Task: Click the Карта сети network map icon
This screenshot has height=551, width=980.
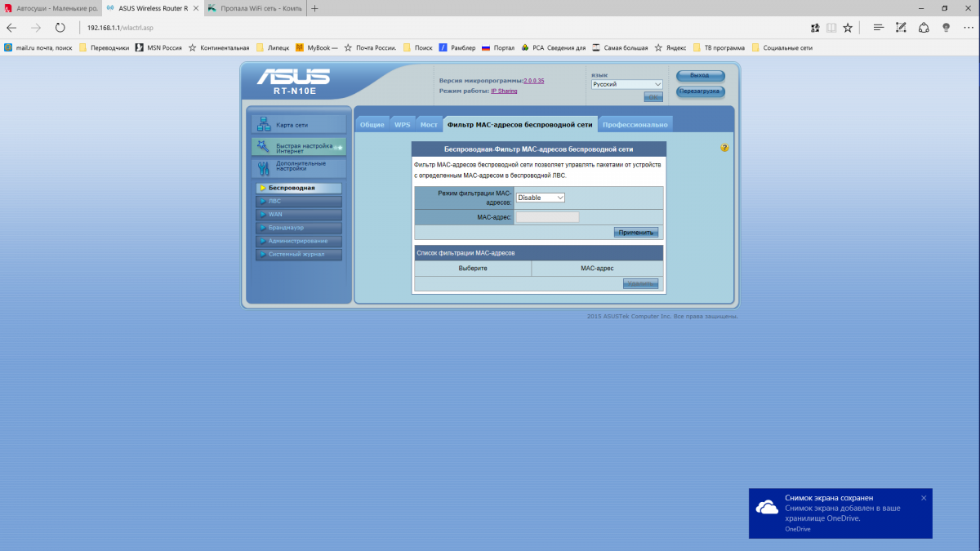Action: pyautogui.click(x=264, y=124)
